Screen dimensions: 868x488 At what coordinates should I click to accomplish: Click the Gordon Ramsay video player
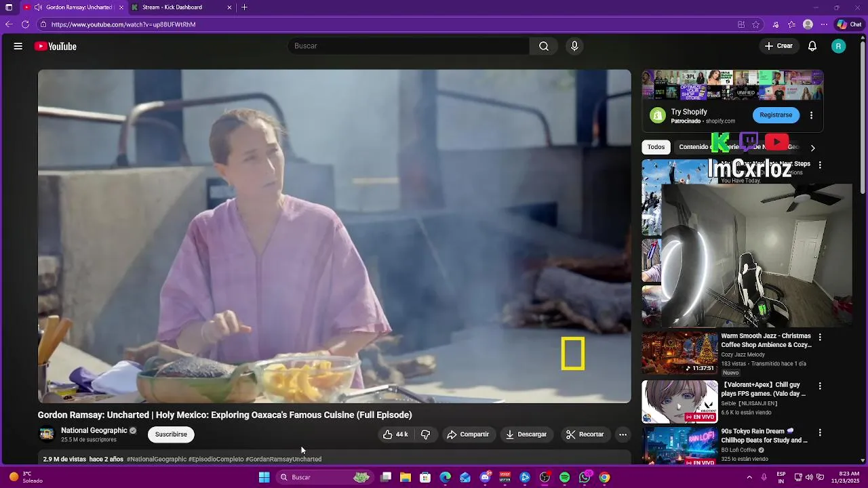pyautogui.click(x=334, y=237)
